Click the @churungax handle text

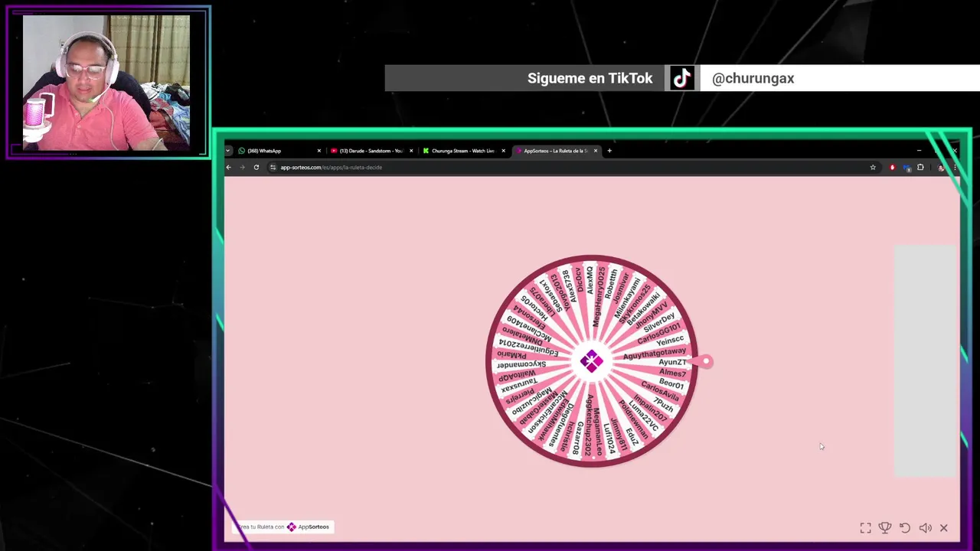(753, 78)
